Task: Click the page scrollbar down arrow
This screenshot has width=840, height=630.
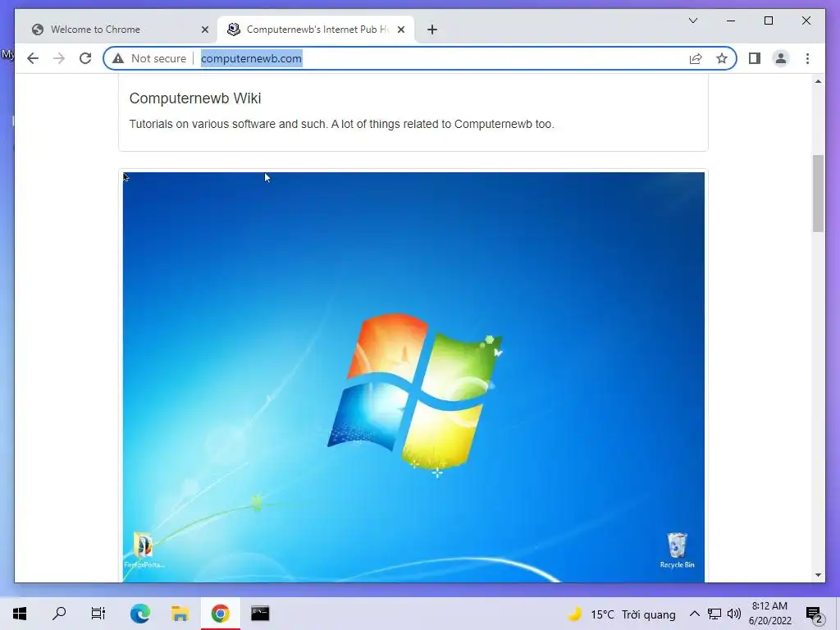Action: pyautogui.click(x=818, y=575)
